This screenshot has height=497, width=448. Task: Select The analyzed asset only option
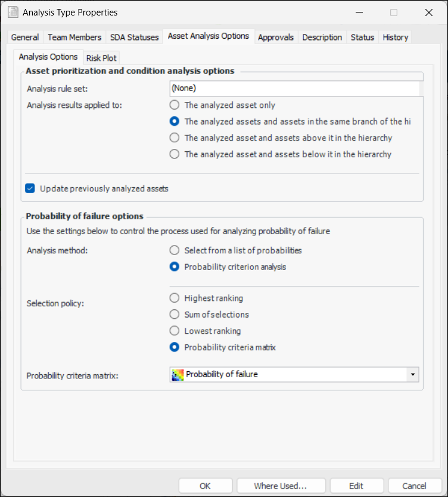175,105
